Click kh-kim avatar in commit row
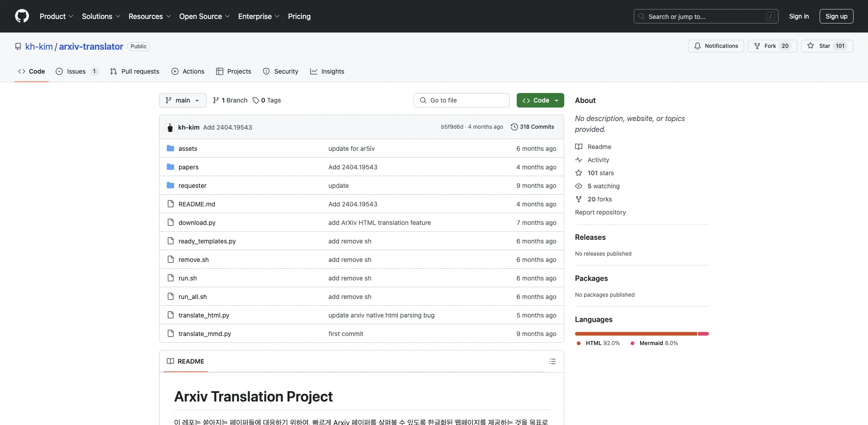 [170, 127]
